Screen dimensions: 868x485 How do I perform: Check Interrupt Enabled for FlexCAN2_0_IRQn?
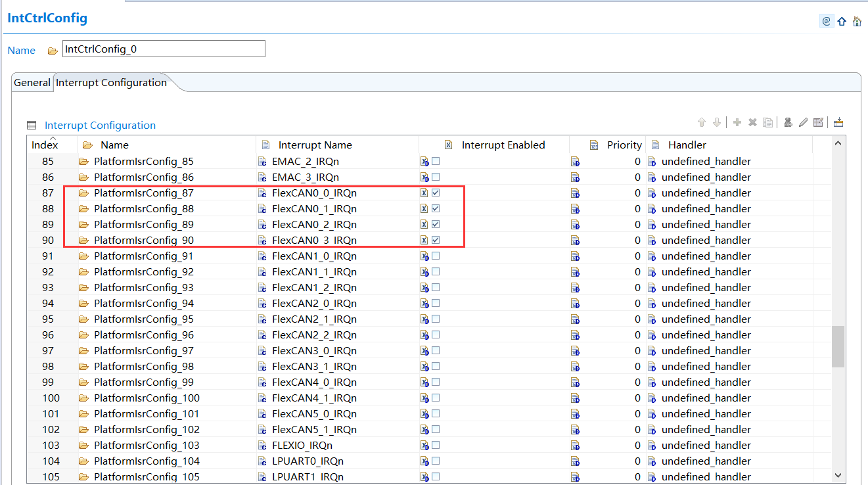tap(436, 304)
